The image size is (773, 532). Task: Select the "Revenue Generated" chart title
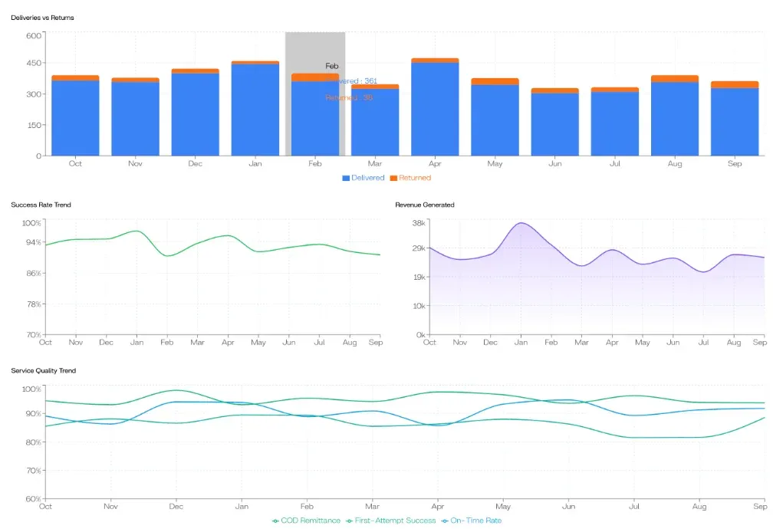[425, 205]
